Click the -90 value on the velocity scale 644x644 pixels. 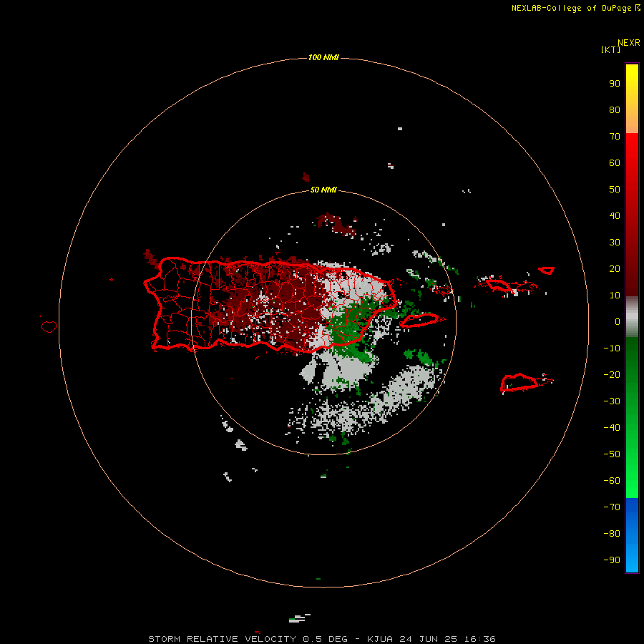612,560
